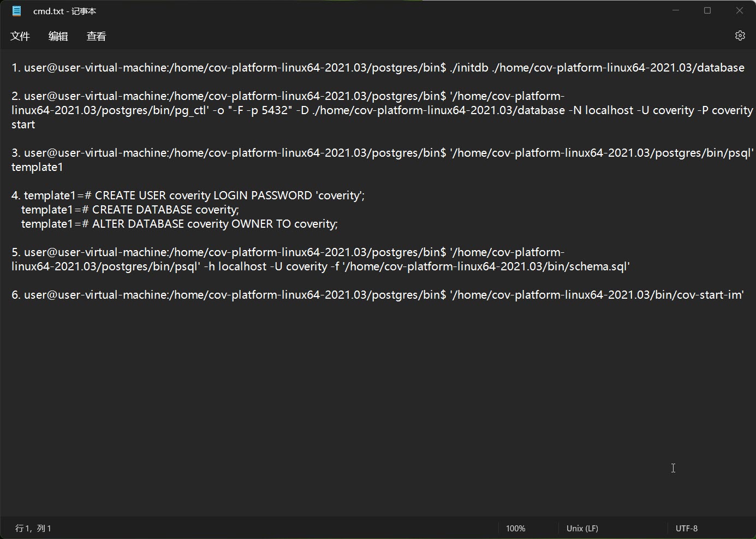Screen dimensions: 756x539
Task: Click the Unix (LF) line ending indicator
Action: pos(582,528)
